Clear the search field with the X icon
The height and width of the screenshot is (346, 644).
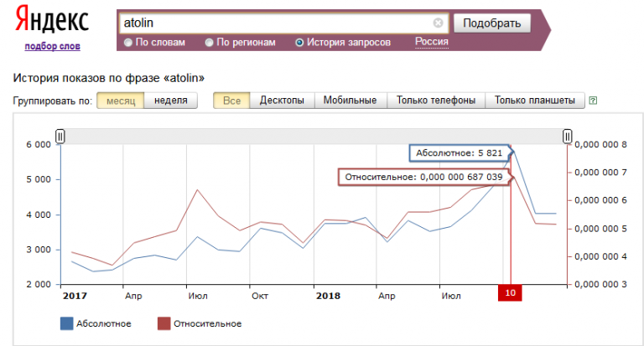click(x=438, y=23)
